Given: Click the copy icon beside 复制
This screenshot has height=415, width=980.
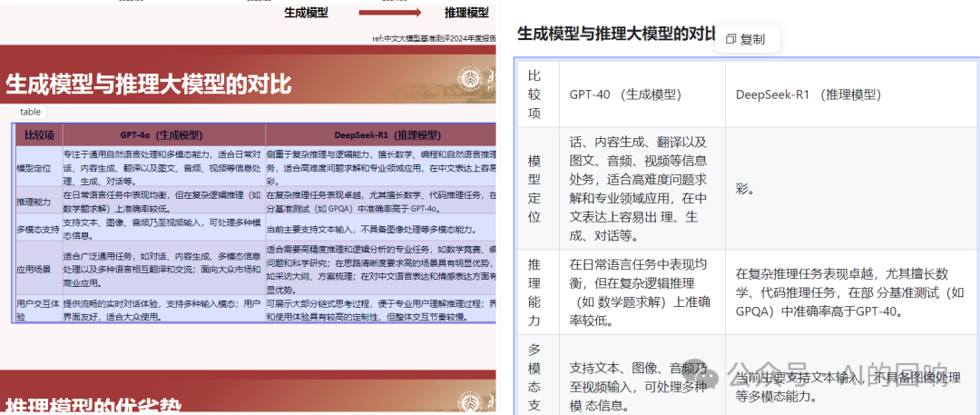Looking at the screenshot, I should (730, 39).
